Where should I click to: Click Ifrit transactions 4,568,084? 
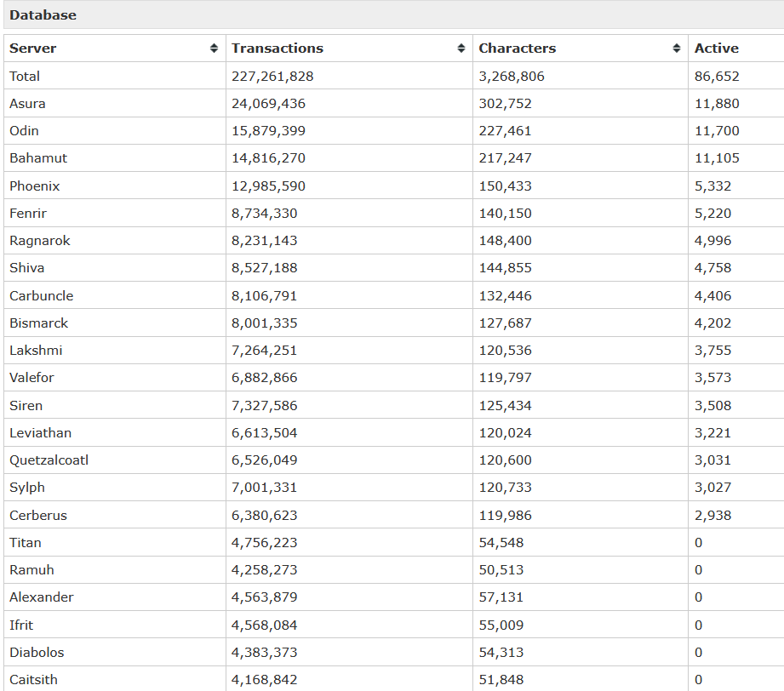(264, 625)
